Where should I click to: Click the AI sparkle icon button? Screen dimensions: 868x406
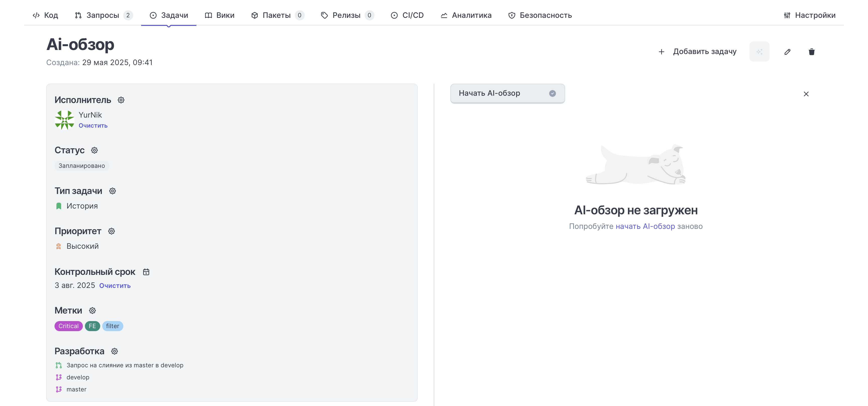pyautogui.click(x=759, y=52)
